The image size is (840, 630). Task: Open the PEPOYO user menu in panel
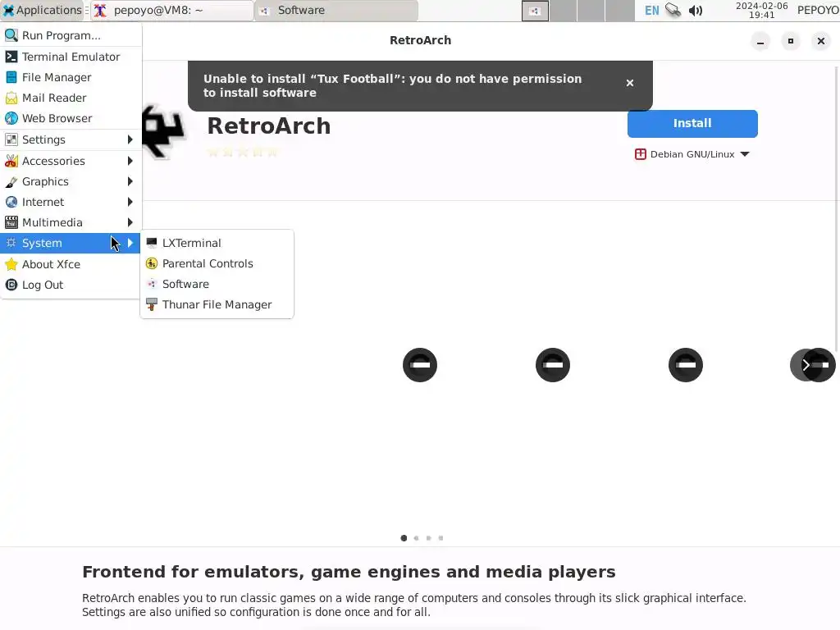[x=818, y=10]
